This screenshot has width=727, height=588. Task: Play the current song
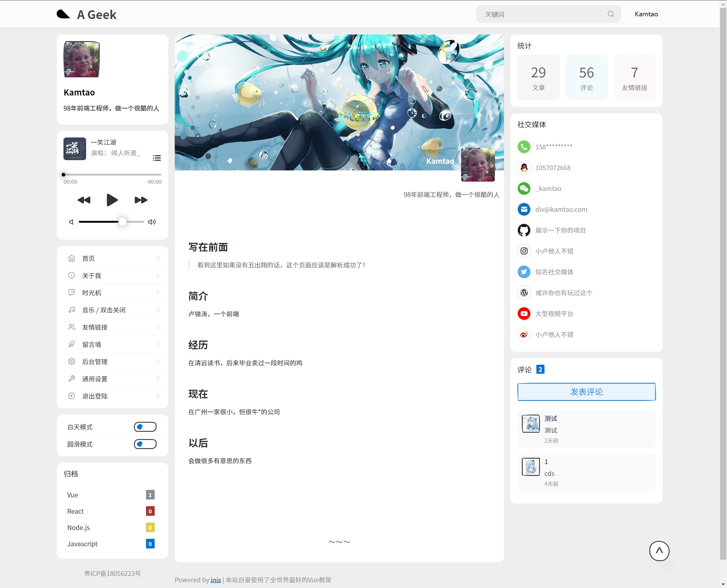[x=112, y=200]
